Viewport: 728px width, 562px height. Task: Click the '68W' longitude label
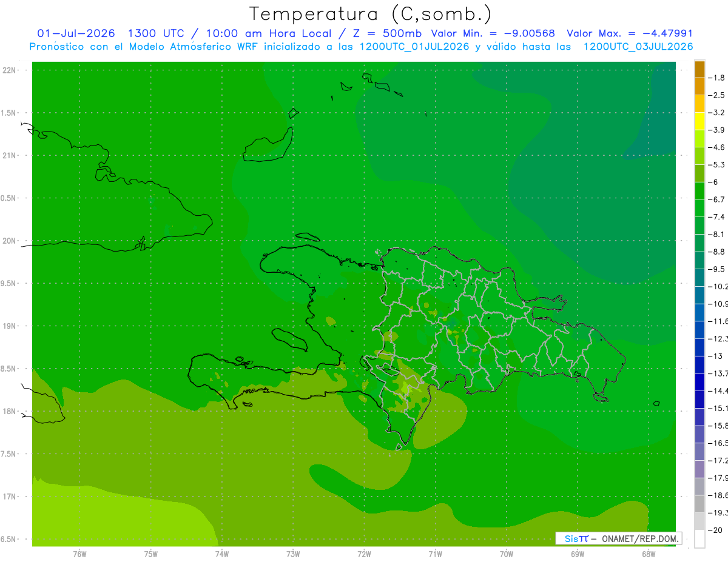649,554
